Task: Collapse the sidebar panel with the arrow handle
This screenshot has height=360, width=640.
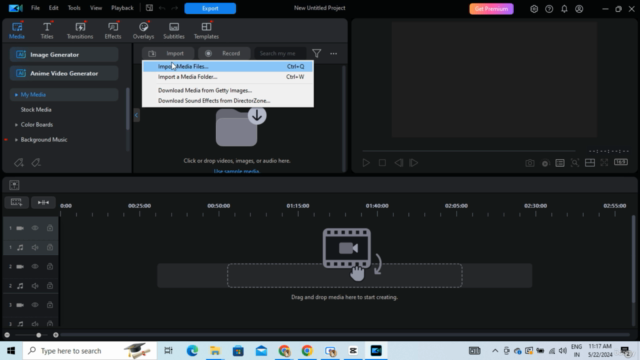Action: (x=136, y=115)
